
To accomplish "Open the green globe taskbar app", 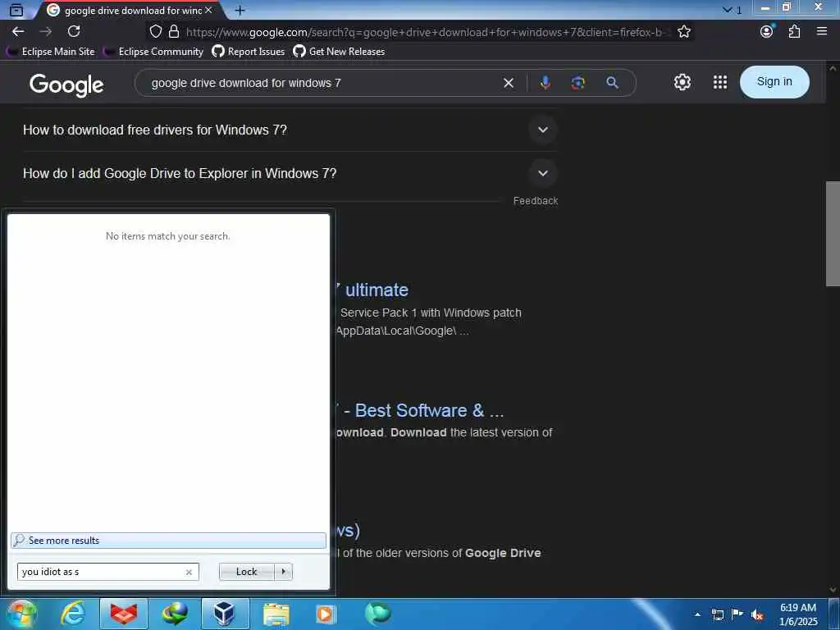I will [x=377, y=613].
